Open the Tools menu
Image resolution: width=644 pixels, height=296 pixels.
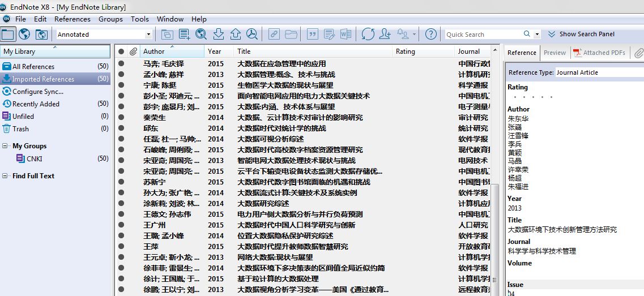(x=140, y=19)
